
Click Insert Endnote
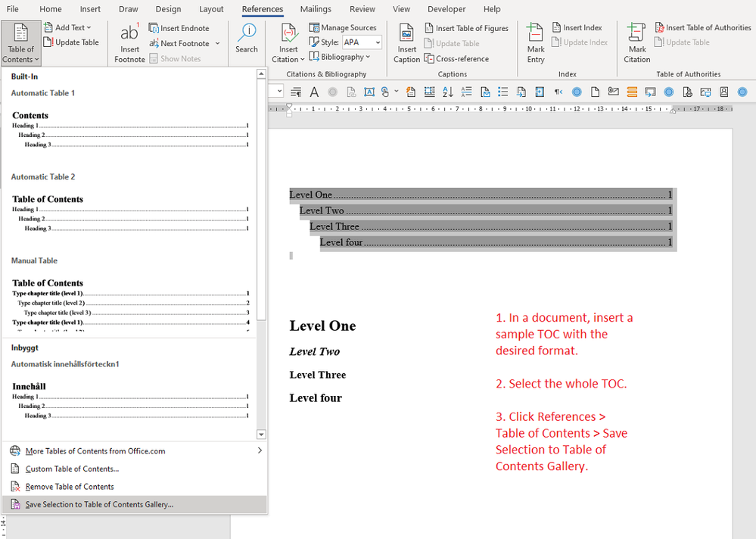pyautogui.click(x=179, y=28)
